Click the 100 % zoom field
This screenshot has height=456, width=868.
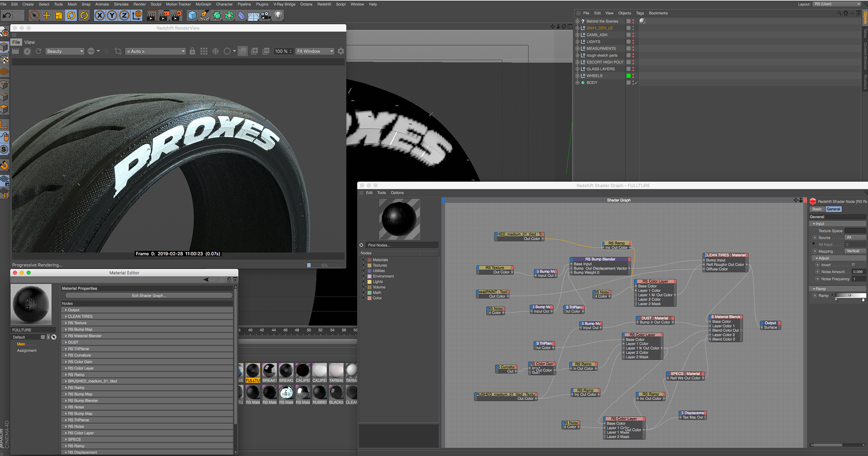(283, 51)
